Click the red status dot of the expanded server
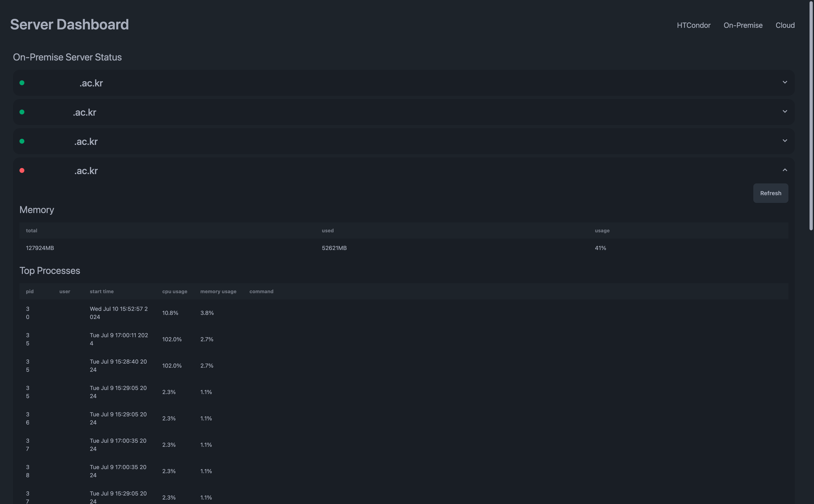Screen dimensions: 814x504 click(22, 171)
